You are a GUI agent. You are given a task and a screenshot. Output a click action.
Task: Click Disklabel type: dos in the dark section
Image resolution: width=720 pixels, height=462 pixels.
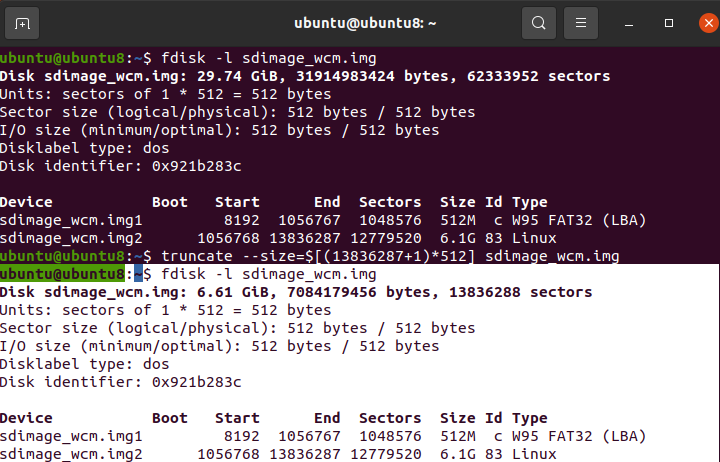pos(84,148)
